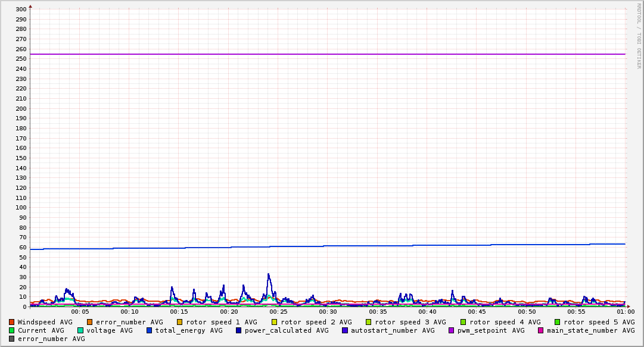Click the power_calculated AVG legend label

tap(287, 330)
